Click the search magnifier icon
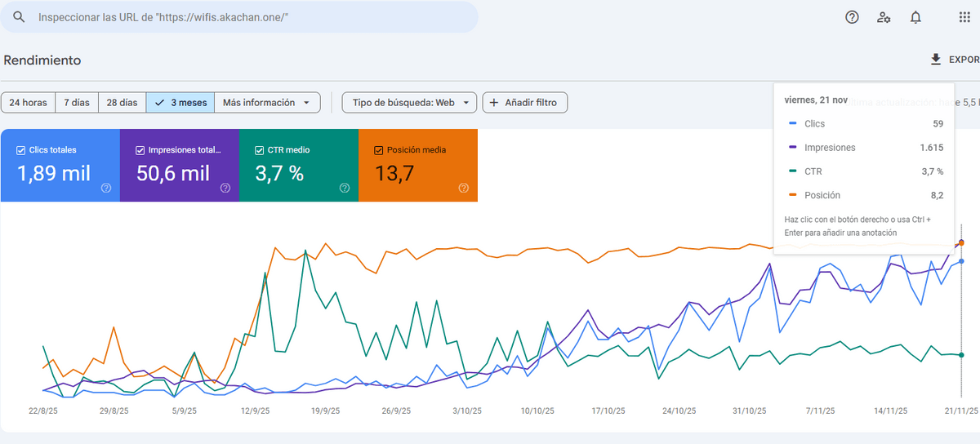 19,17
